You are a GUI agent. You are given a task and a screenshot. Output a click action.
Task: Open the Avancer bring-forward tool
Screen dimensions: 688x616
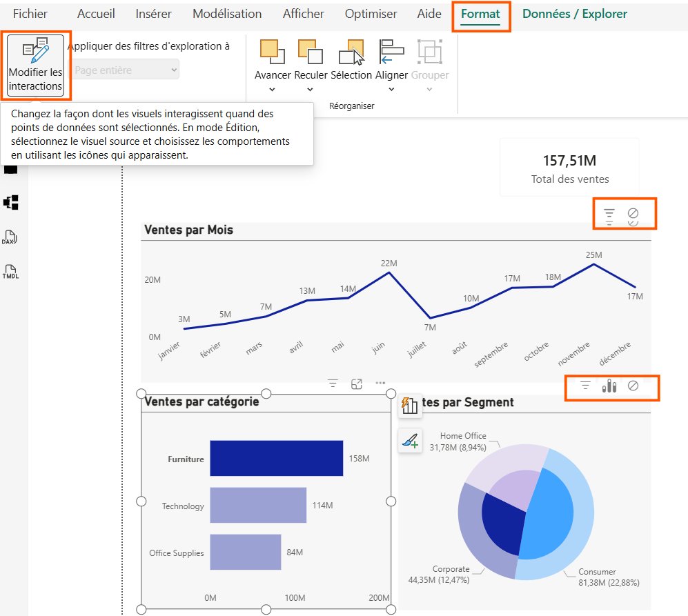(x=273, y=60)
